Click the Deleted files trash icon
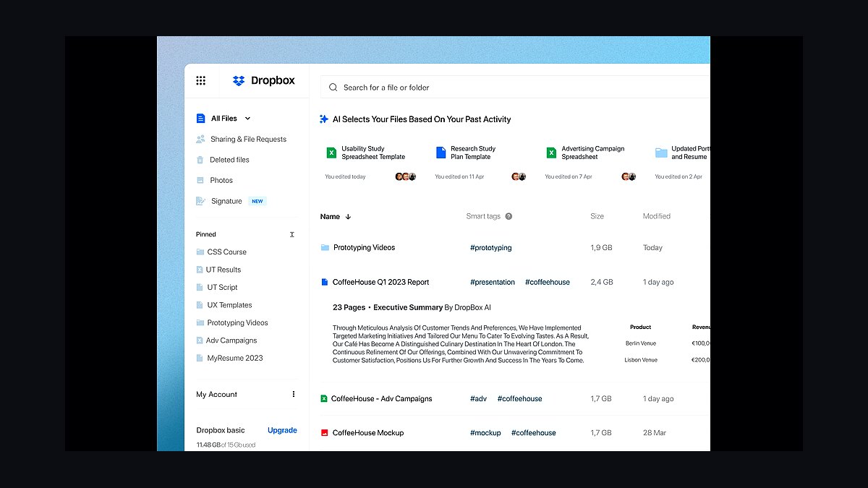868x488 pixels. 200,160
